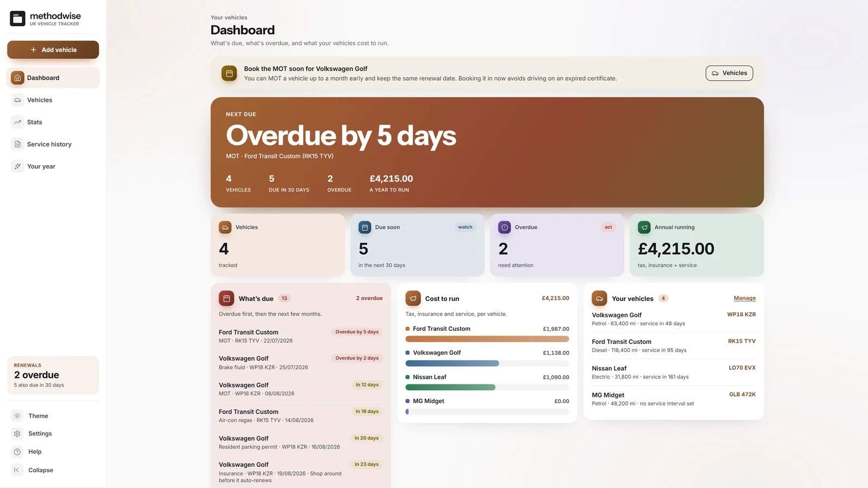Open Settings from the sidebar
The width and height of the screenshot is (868, 488).
53,434
